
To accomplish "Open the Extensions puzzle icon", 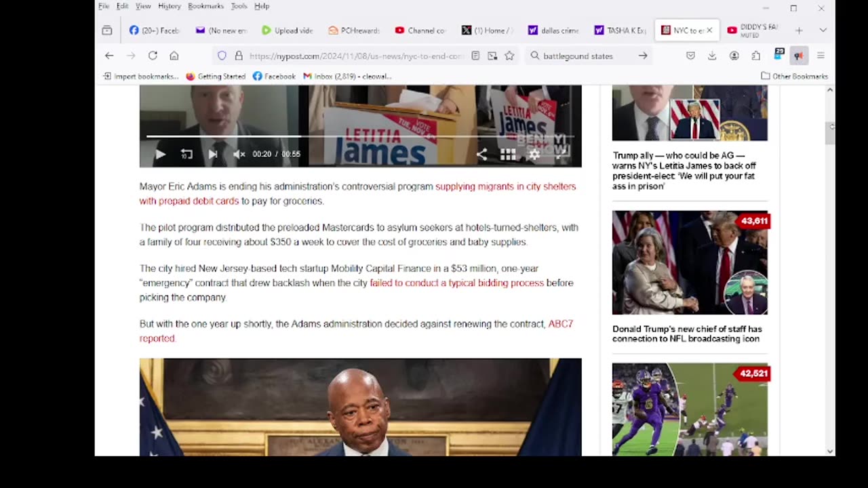I will (755, 56).
